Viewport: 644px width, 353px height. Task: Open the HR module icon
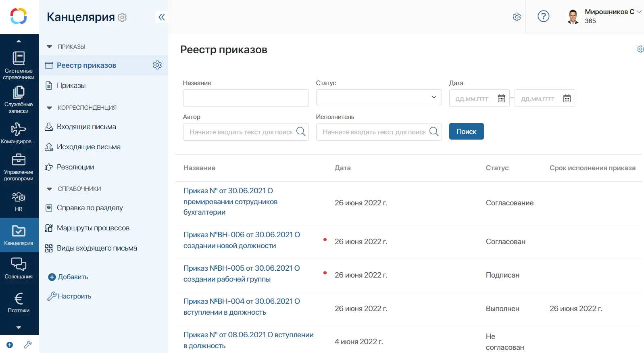(x=19, y=201)
